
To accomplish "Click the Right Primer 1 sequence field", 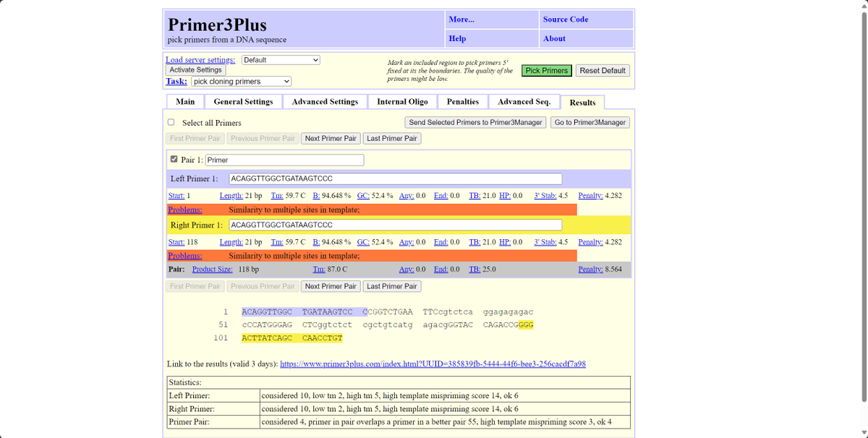I will 395,225.
